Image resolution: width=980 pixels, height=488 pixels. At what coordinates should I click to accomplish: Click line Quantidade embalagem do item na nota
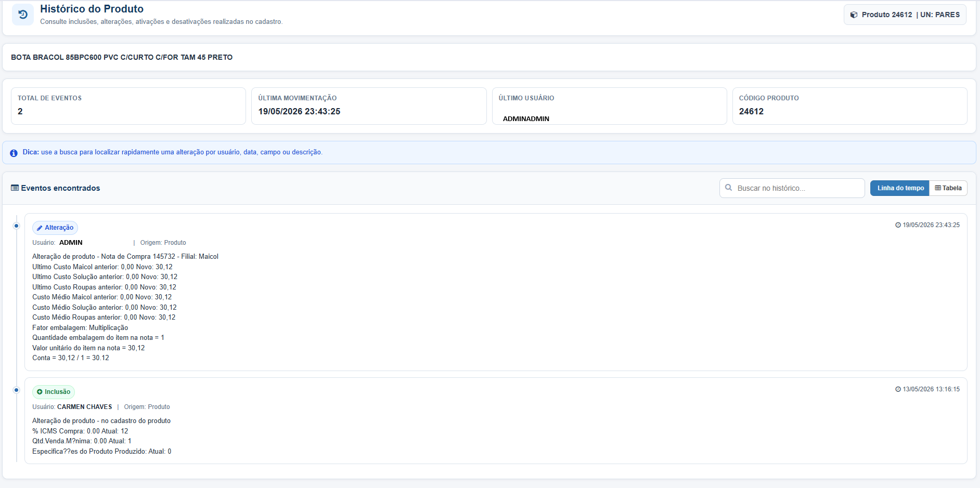pyautogui.click(x=98, y=338)
